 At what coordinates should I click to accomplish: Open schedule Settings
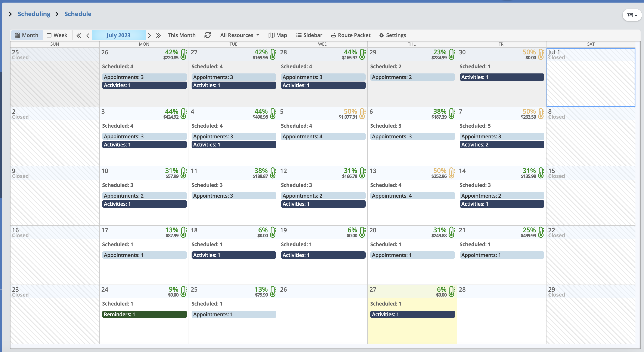point(392,35)
